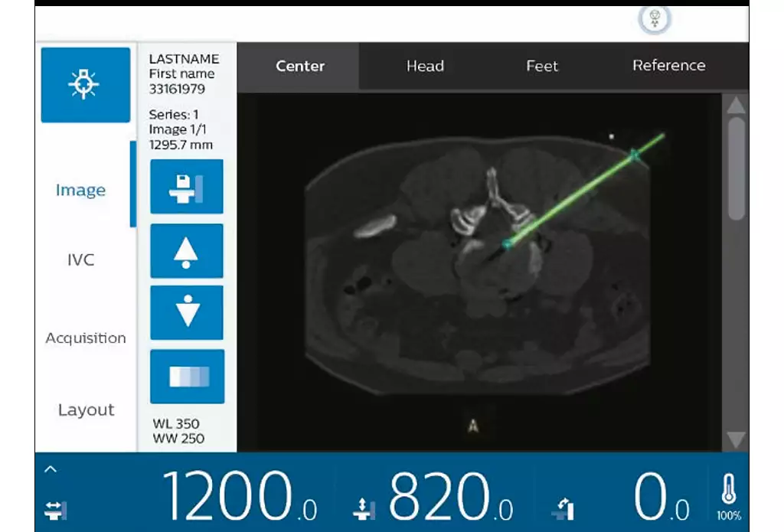The height and width of the screenshot is (532, 784).
Task: Click the tube temperature thermometer icon
Action: 729,488
